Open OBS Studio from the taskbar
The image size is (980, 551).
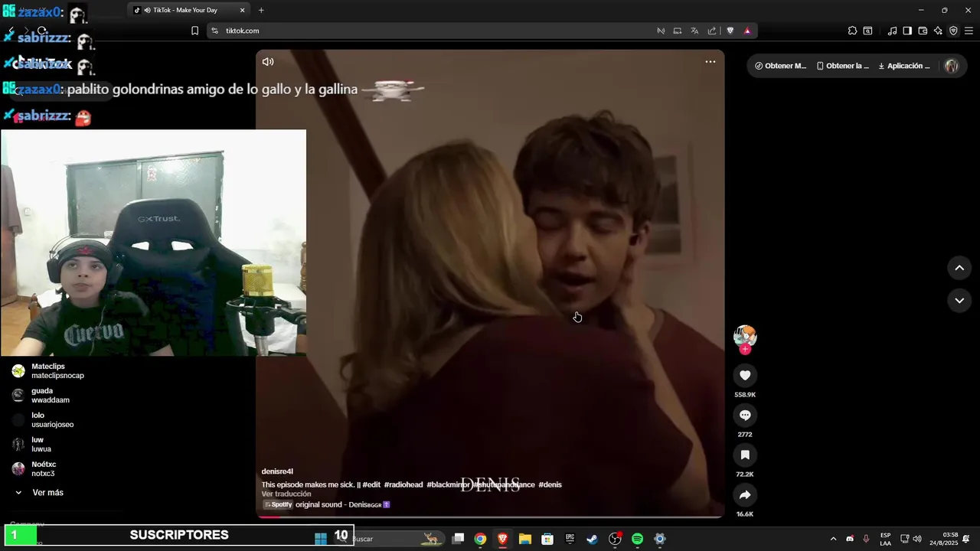615,539
